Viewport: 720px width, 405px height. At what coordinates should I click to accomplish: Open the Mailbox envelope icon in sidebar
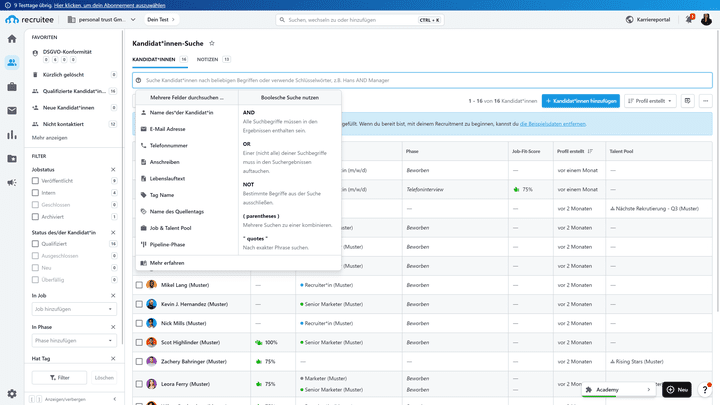12,111
